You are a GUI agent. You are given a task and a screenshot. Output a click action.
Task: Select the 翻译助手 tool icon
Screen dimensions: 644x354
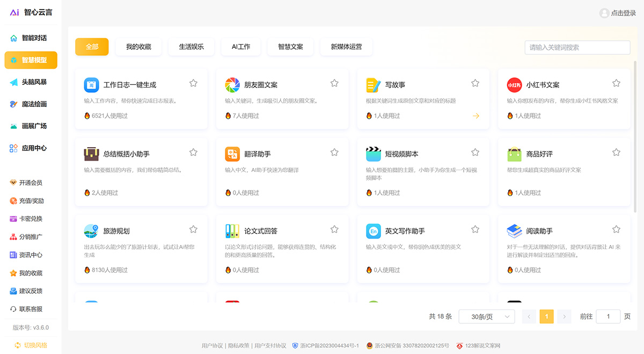pyautogui.click(x=232, y=153)
